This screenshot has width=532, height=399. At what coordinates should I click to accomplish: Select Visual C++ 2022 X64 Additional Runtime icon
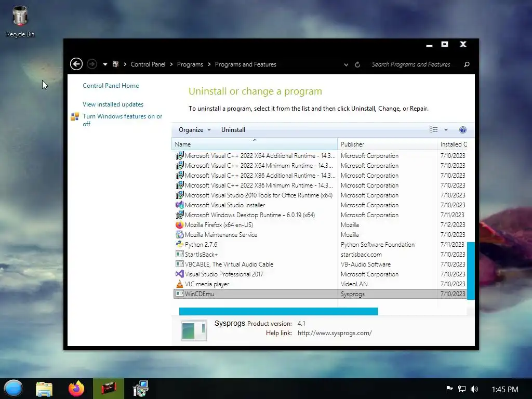point(179,156)
